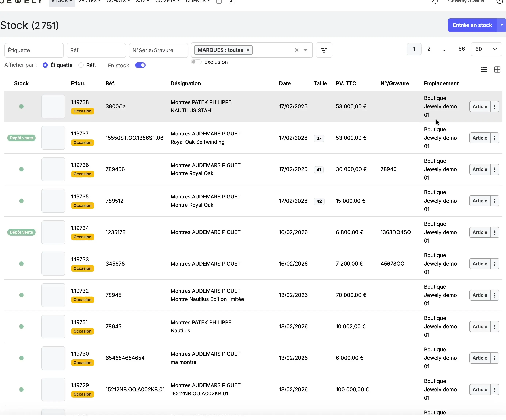Click engraving number '1368DQ4SQ'
506x420 pixels.
coord(396,232)
